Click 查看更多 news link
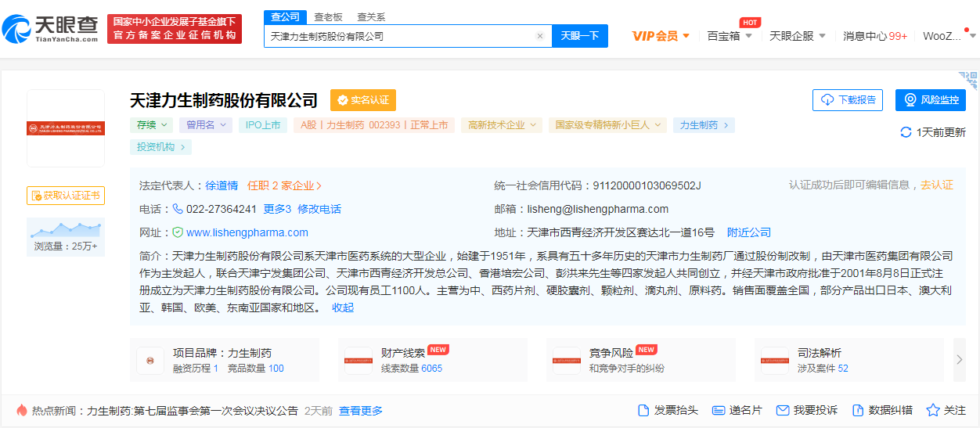This screenshot has width=980, height=428. pos(361,411)
